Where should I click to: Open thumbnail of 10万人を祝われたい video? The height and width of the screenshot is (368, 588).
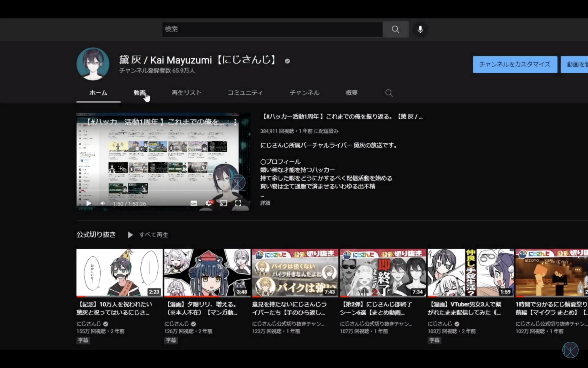119,273
